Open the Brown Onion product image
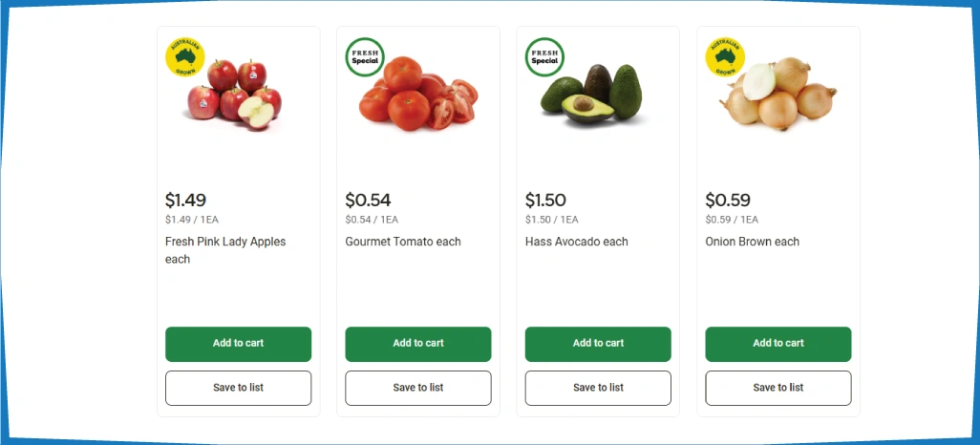The width and height of the screenshot is (980, 445). [778, 95]
